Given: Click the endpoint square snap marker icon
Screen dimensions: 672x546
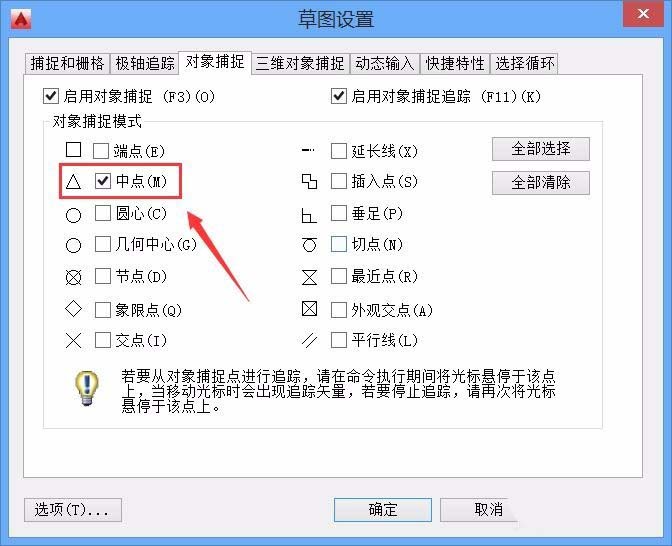Looking at the screenshot, I should pyautogui.click(x=73, y=150).
